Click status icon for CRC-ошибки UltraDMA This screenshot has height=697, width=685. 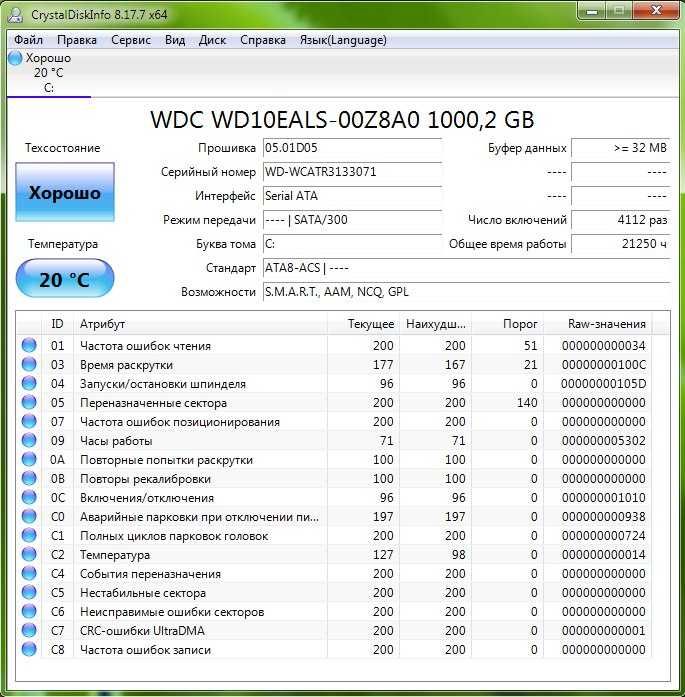tap(29, 630)
